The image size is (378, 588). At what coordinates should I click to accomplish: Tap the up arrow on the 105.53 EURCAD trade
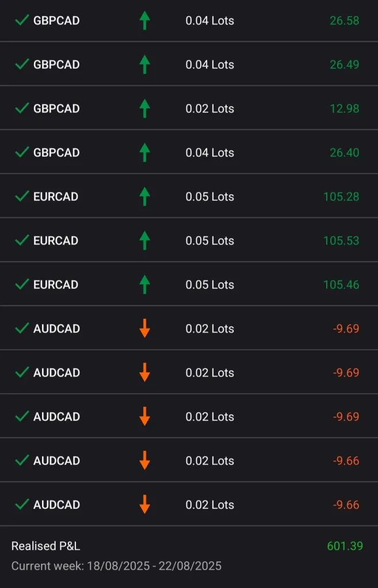coord(144,241)
